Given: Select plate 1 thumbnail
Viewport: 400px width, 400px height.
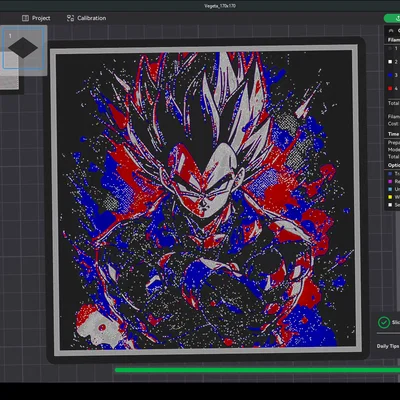Looking at the screenshot, I should coord(23,48).
